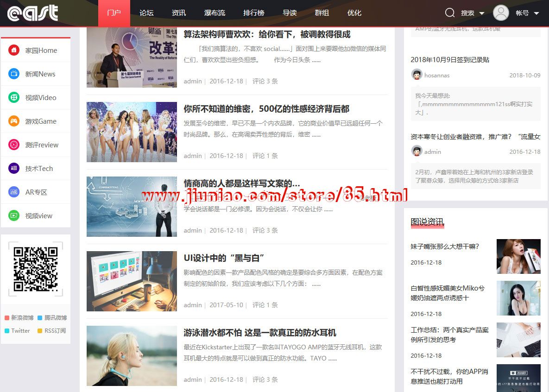Open article UI设计中的"黑与白" title
The height and width of the screenshot is (392, 549).
click(x=224, y=258)
